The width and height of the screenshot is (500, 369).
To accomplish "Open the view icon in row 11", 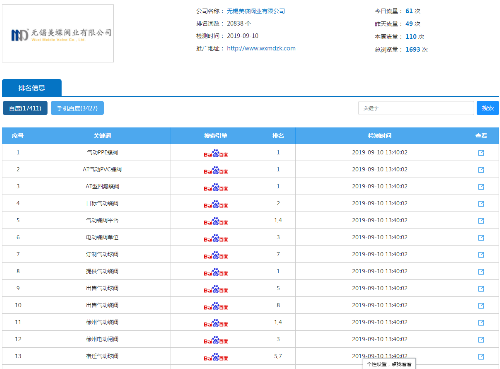I will (x=481, y=323).
